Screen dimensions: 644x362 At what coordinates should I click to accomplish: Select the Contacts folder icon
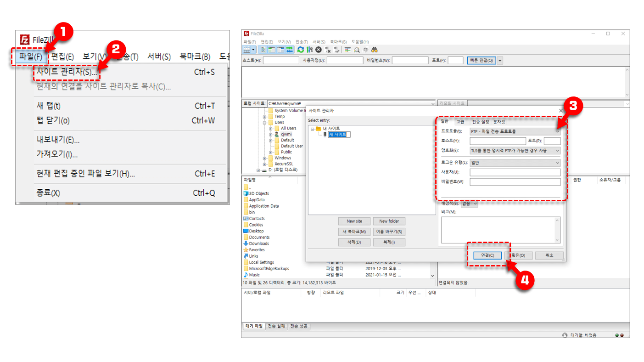click(246, 219)
